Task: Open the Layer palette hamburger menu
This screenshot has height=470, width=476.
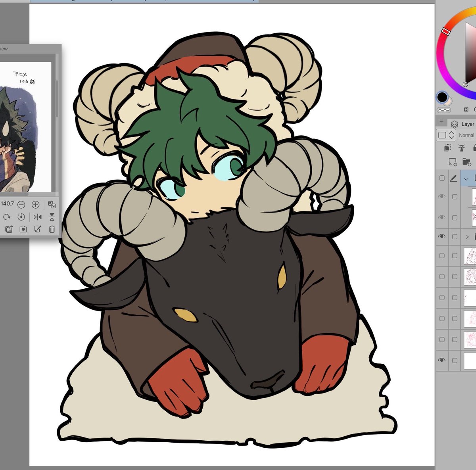Action: (x=441, y=122)
